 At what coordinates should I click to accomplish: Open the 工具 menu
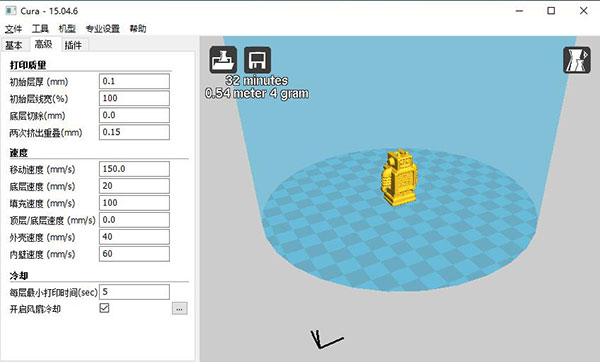coord(40,29)
